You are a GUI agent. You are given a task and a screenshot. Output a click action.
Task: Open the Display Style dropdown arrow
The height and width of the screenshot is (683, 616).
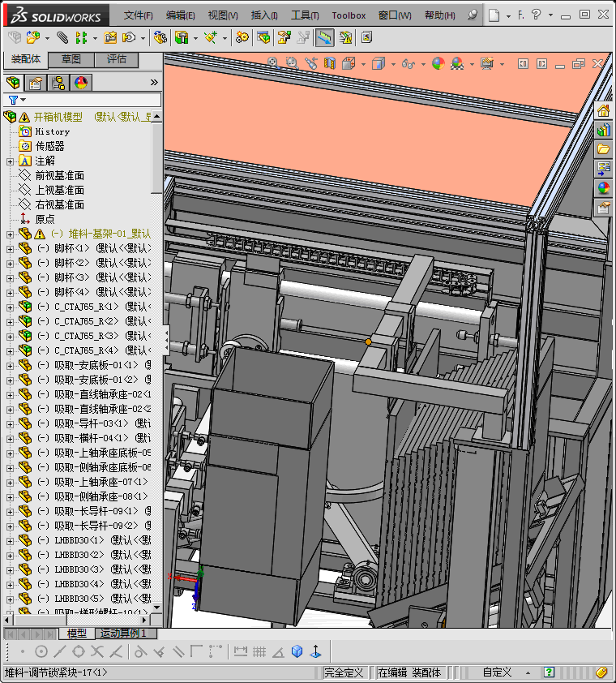[x=391, y=63]
